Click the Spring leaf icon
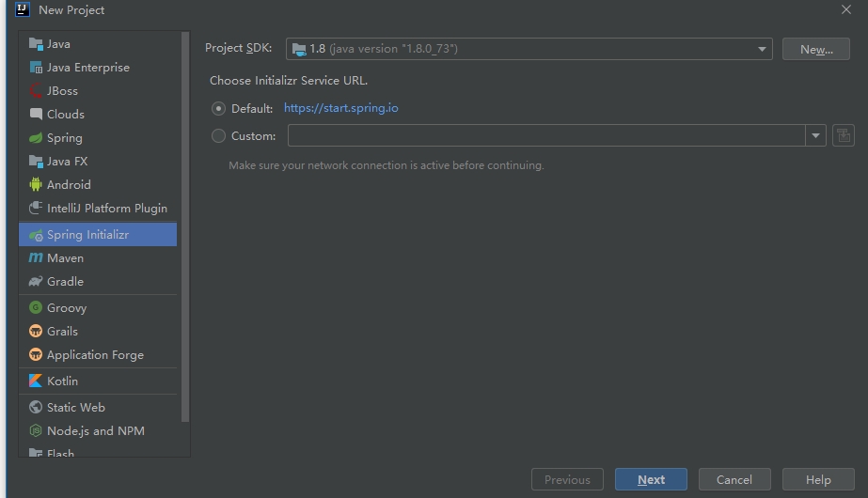 (36, 138)
